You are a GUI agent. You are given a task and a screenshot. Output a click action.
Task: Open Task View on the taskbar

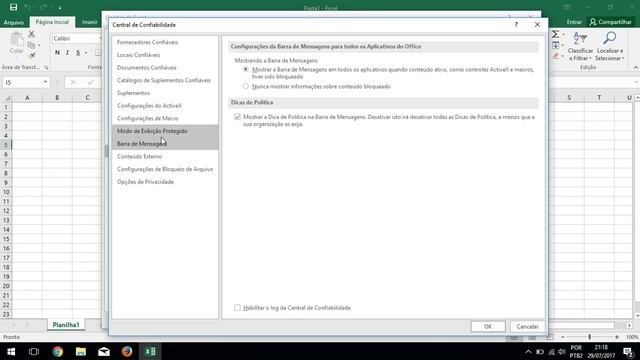coord(34,351)
